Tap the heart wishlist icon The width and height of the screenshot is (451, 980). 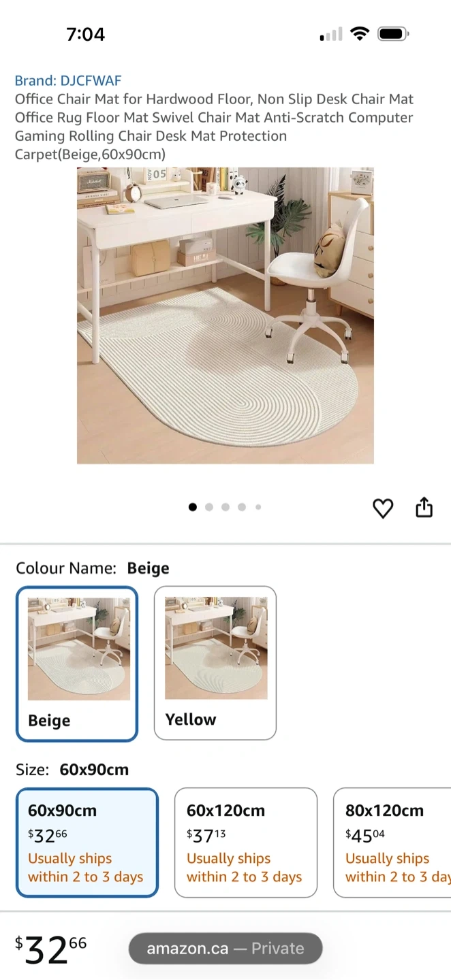[383, 508]
